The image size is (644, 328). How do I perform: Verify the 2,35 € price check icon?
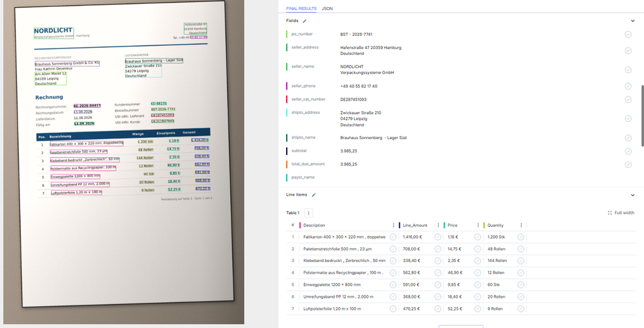[478, 261]
